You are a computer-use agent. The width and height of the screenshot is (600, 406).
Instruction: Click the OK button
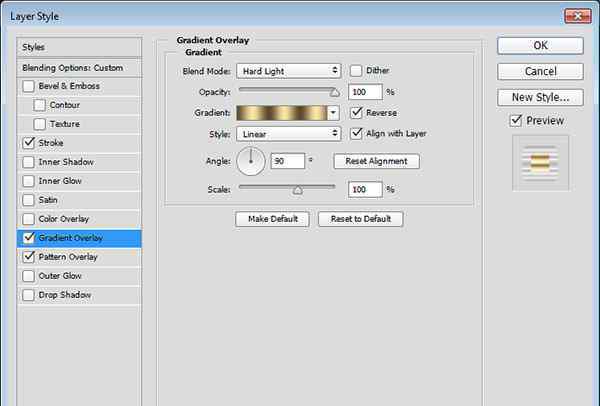540,46
